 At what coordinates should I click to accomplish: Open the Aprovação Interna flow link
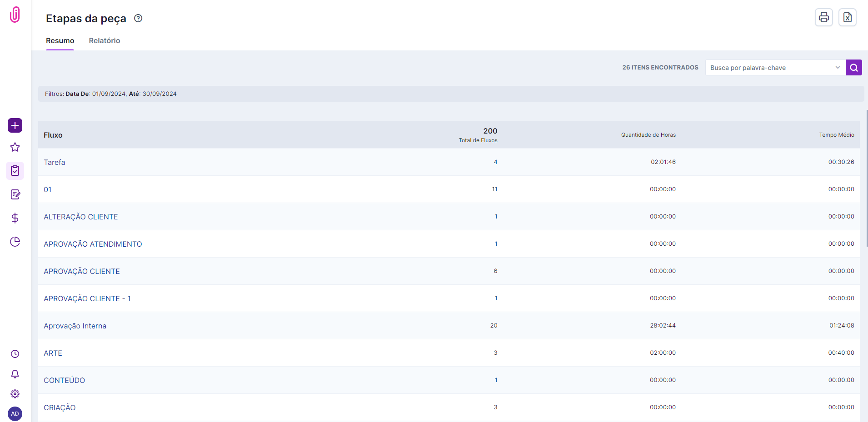pyautogui.click(x=75, y=326)
